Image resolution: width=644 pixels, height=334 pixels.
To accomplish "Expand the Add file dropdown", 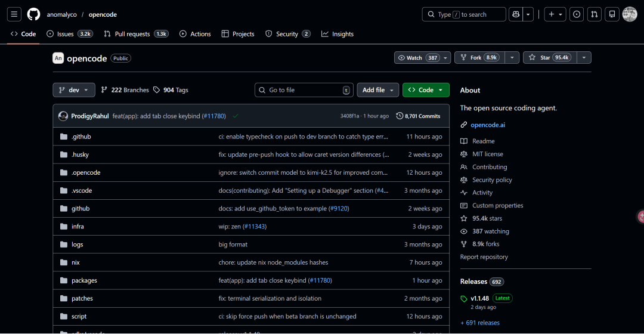I will [378, 90].
